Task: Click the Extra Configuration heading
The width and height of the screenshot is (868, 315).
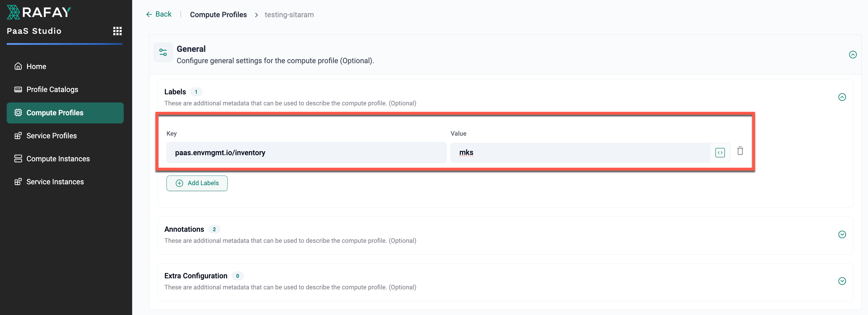Action: coord(196,276)
